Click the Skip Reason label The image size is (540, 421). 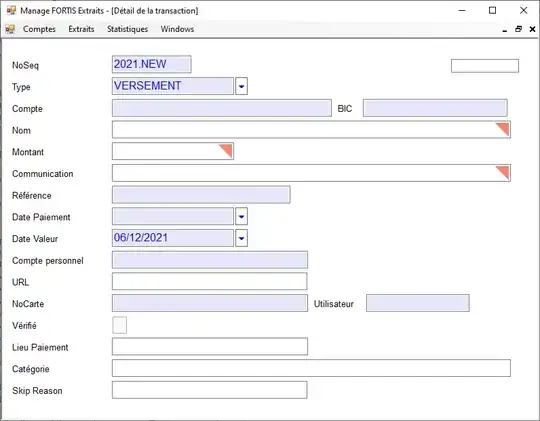pyautogui.click(x=37, y=391)
